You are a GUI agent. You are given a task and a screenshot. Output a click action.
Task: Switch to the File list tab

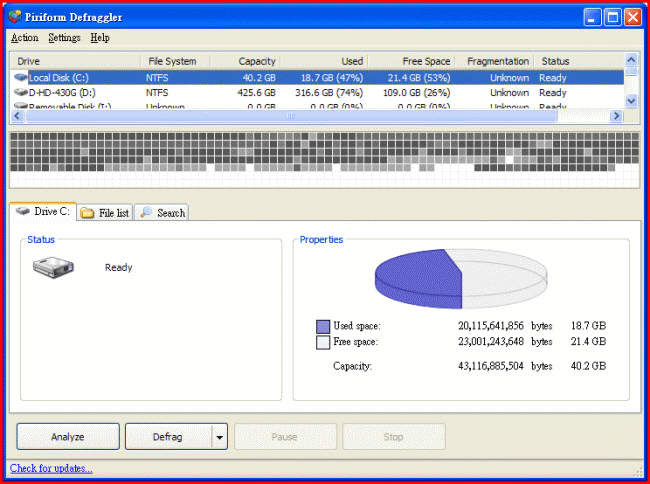106,213
